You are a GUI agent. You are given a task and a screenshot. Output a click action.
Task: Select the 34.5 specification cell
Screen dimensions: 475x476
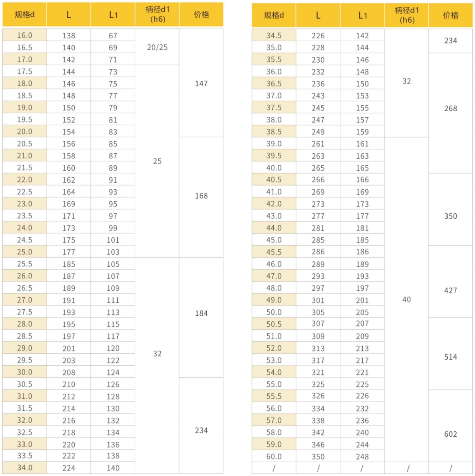(274, 36)
